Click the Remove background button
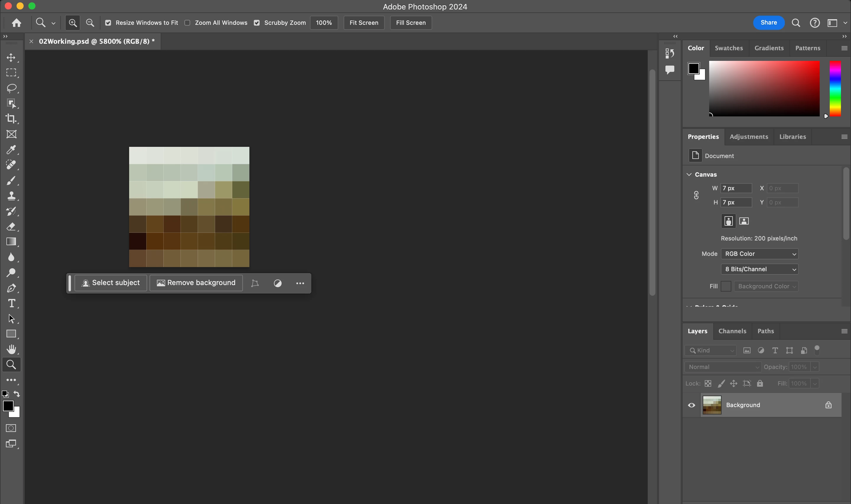Viewport: 851px width, 504px height. tap(196, 283)
